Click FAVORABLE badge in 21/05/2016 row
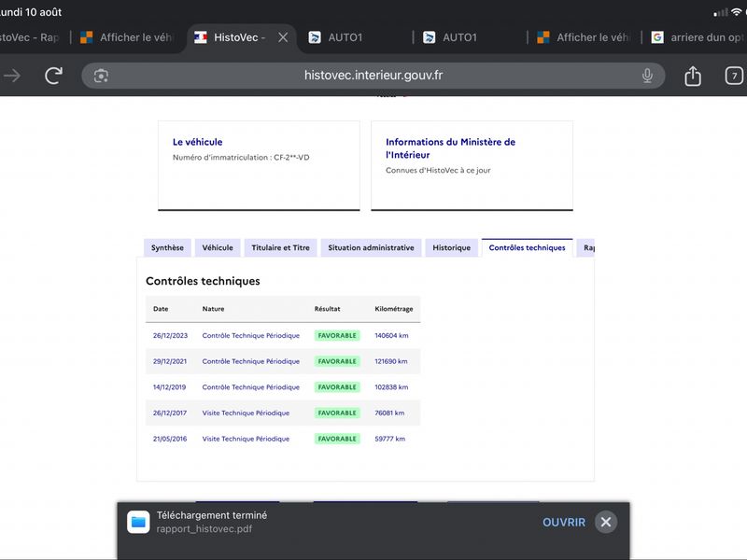Viewport: 747px width, 560px height. [337, 438]
